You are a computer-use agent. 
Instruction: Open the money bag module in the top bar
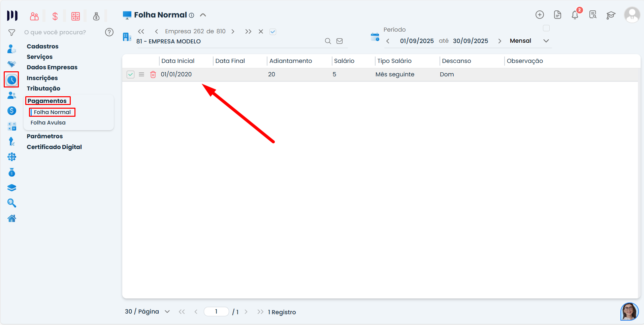point(96,16)
